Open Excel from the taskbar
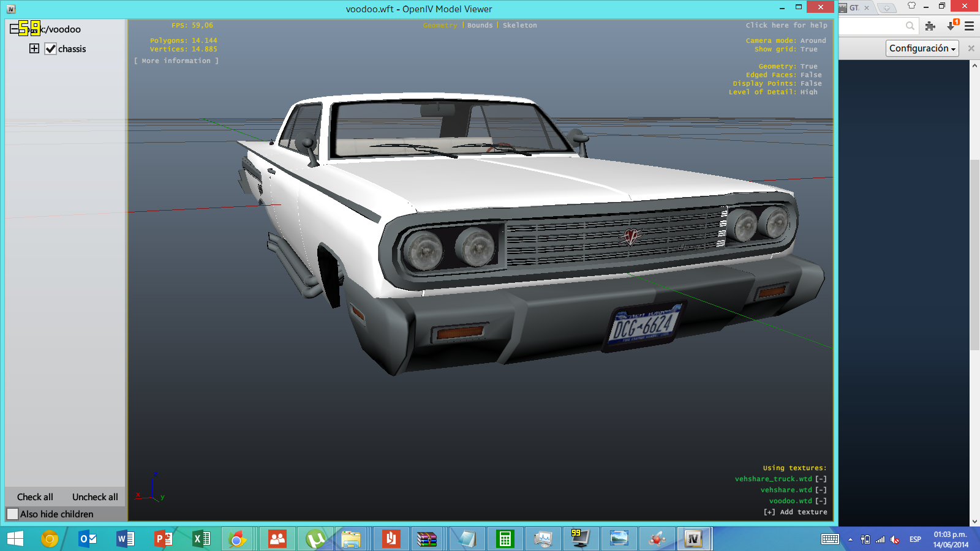Screen dimensions: 980x551 click(201, 539)
